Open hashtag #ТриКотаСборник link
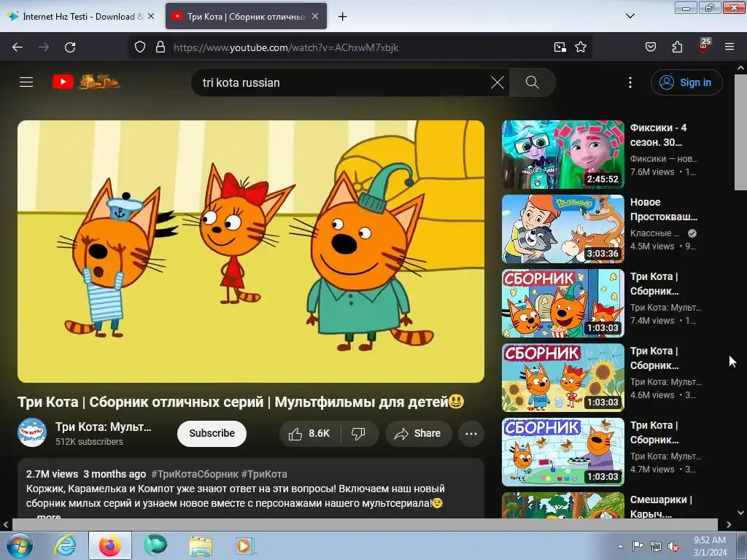This screenshot has width=747, height=560. click(x=194, y=474)
